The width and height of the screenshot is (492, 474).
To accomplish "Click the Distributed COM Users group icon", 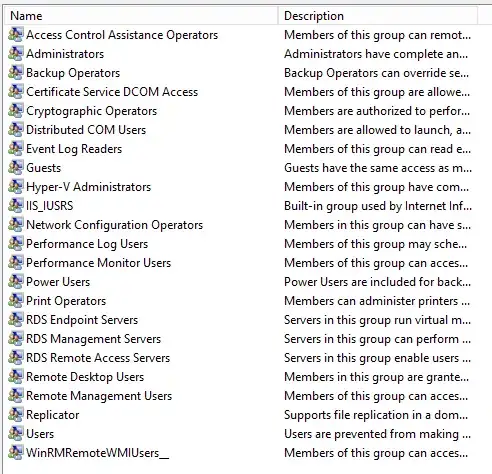I will [x=16, y=130].
